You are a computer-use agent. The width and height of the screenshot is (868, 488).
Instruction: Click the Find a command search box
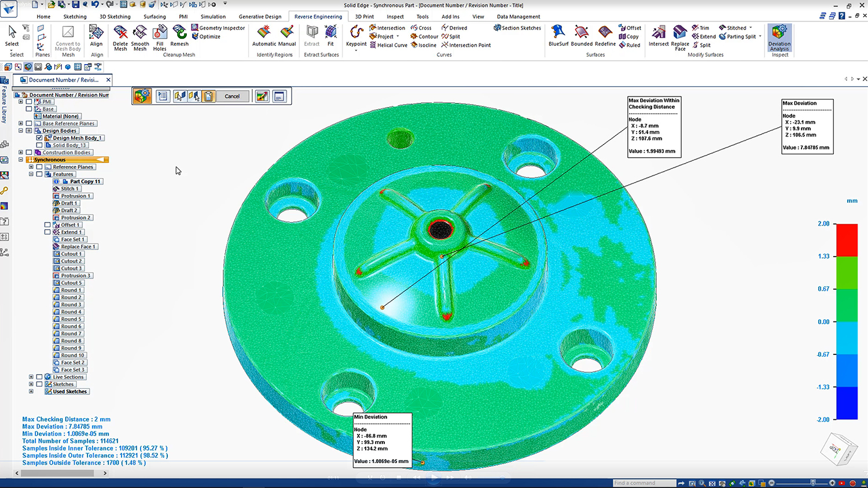[643, 483]
